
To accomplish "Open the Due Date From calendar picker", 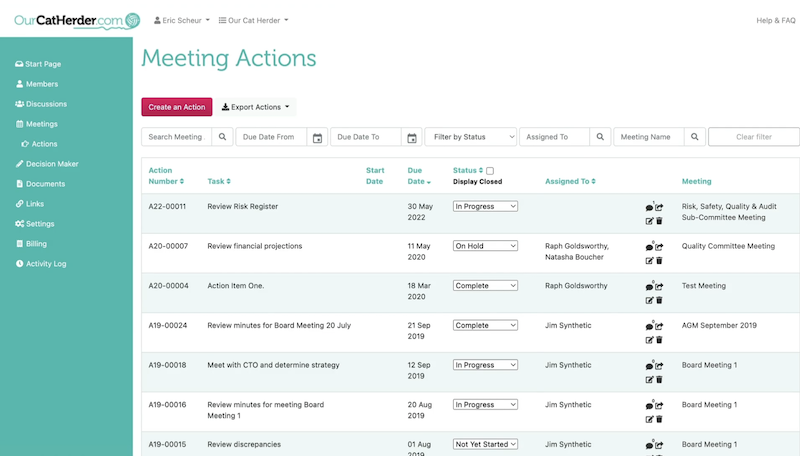I will tap(317, 137).
